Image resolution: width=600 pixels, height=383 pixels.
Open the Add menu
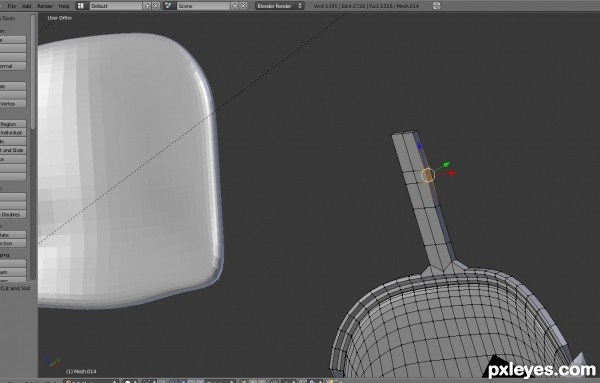26,6
